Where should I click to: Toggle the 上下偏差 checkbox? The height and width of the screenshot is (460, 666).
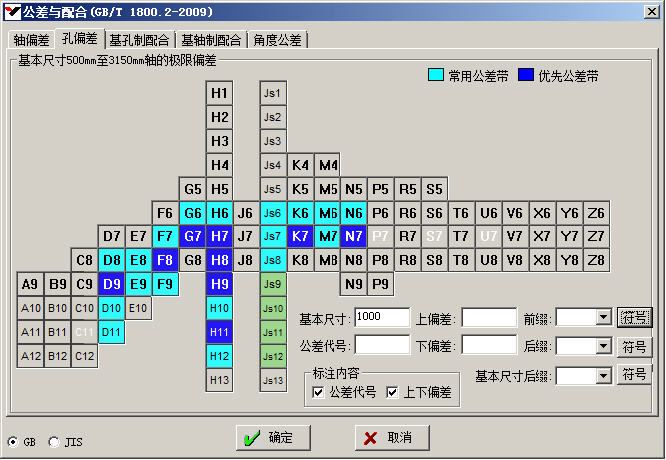pyautogui.click(x=392, y=392)
